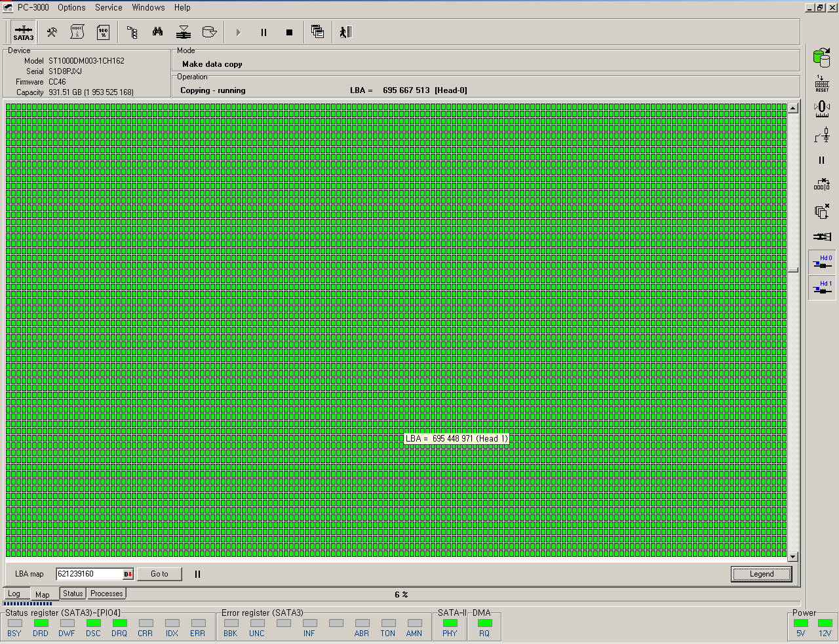Image resolution: width=839 pixels, height=644 pixels.
Task: Click the RESET counter icon in sidebar
Action: (821, 84)
